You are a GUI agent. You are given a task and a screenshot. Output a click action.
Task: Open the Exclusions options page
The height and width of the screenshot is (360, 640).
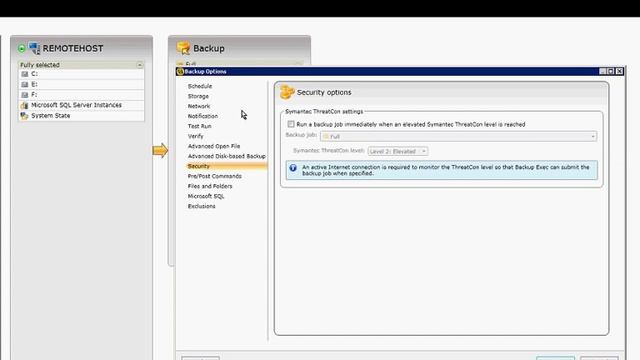point(202,207)
